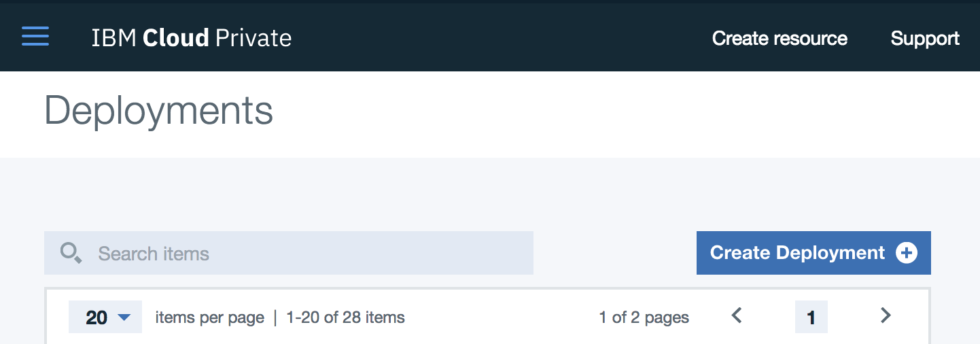Expand the items per page dropdown arrow
Screen dimensions: 980x344
point(124,317)
